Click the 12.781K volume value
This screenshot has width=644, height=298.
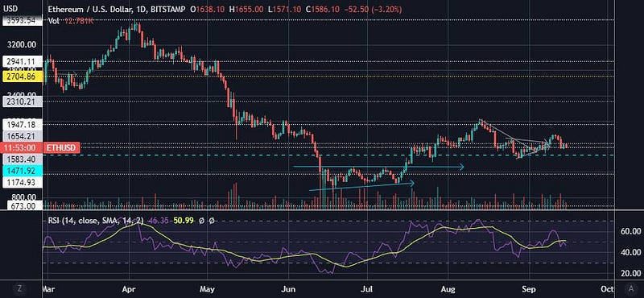(x=79, y=21)
